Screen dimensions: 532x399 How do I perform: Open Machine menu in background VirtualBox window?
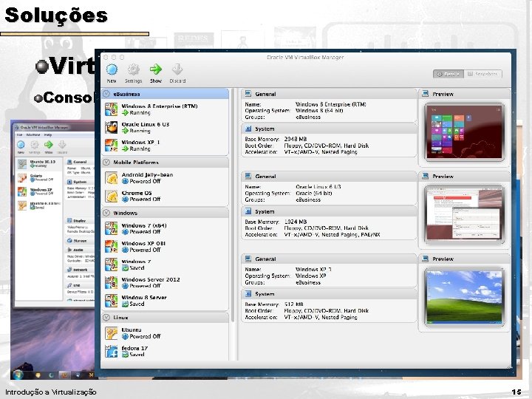(33, 134)
